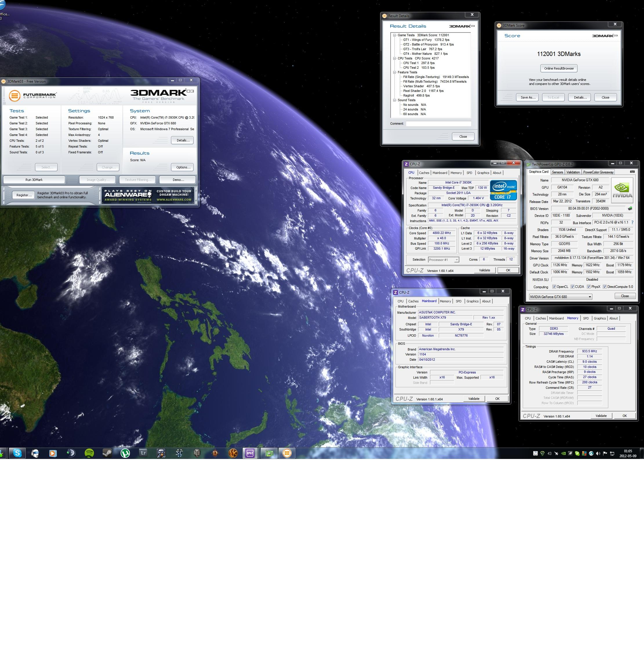Click OK in Memory CPU-Z window
644x668 pixels.
[x=625, y=416]
